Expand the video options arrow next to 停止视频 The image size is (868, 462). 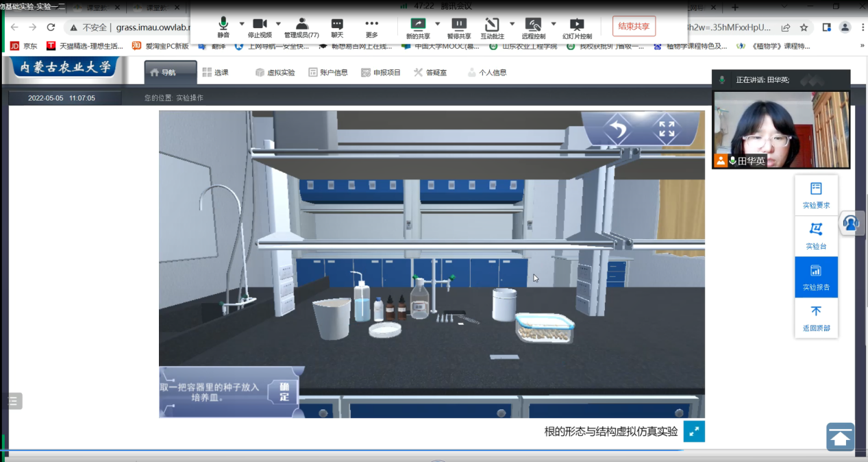(278, 24)
